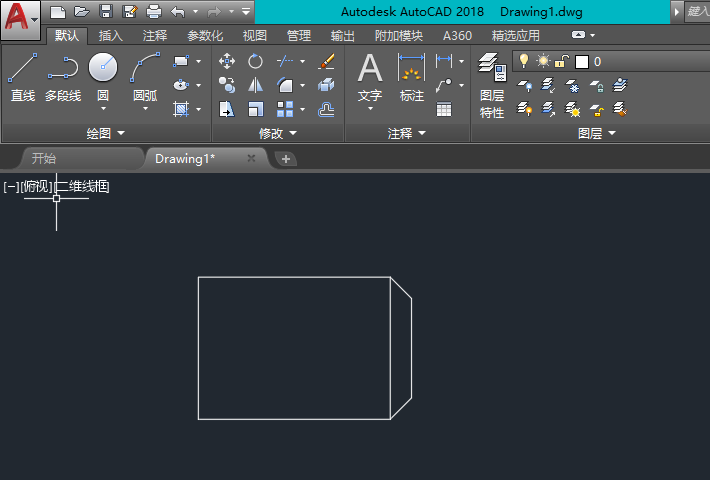Click the Move tool in 修改 panel

[227, 61]
